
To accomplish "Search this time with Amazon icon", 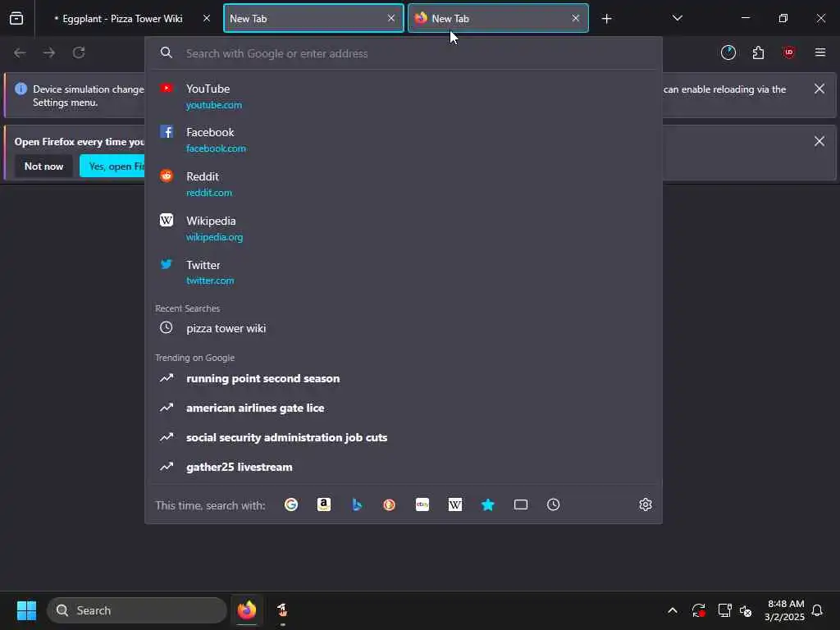I will [x=324, y=504].
